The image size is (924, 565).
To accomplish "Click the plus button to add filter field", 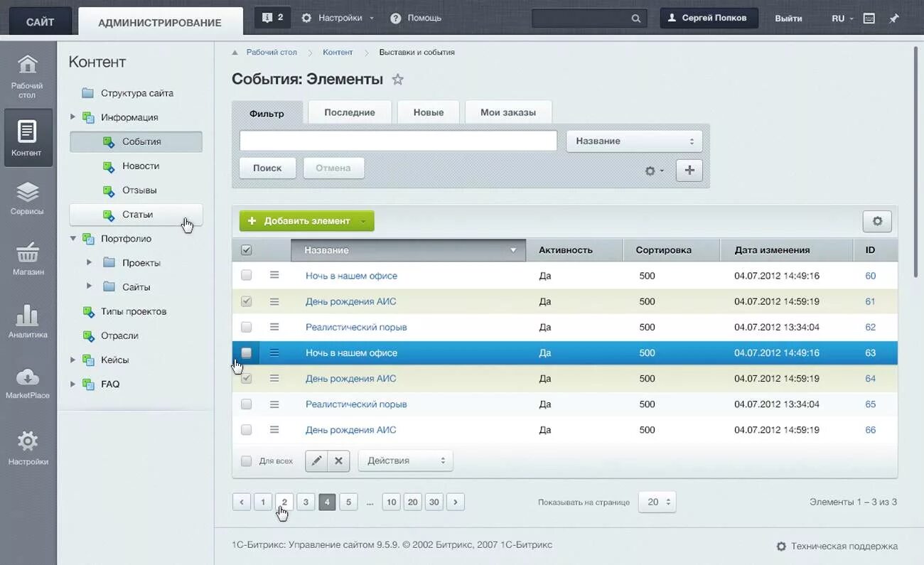I will click(x=689, y=170).
